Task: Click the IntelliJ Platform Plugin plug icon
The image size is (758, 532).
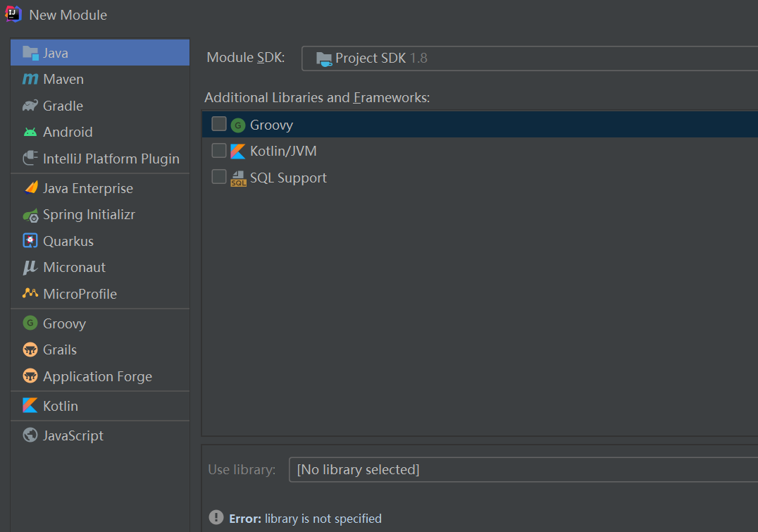Action: pos(30,158)
